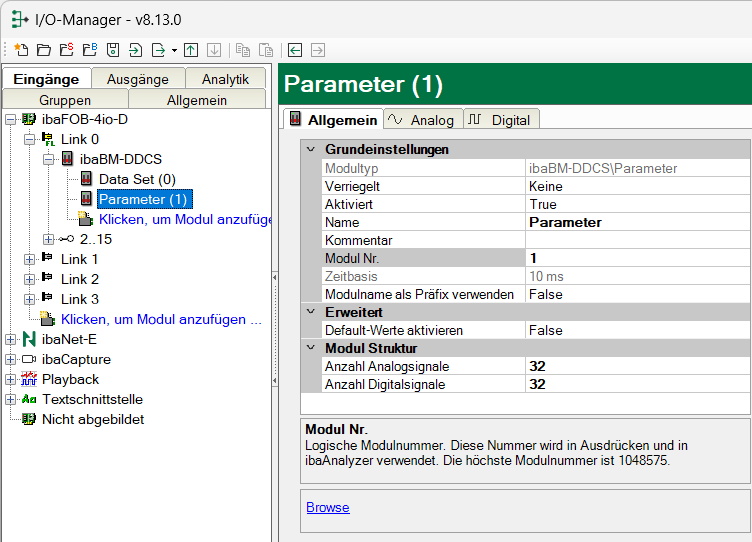The height and width of the screenshot is (542, 752).
Task: Collapse the Grundeinstellungen property section
Action: point(310,149)
